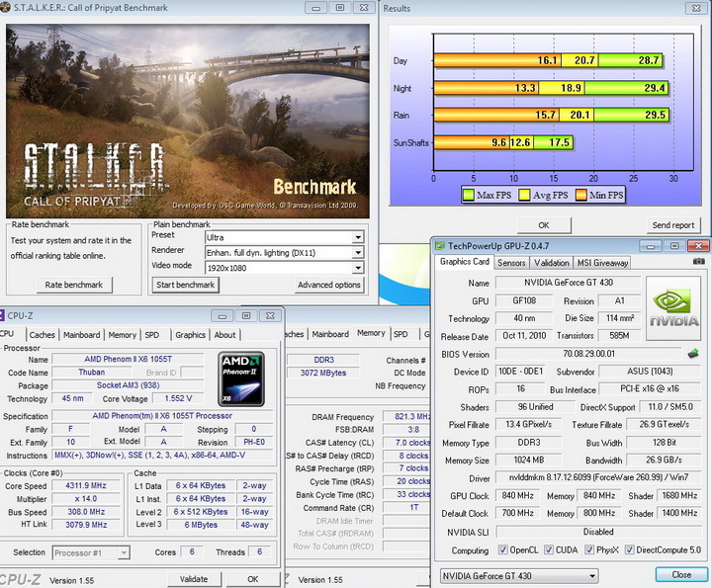712x588 pixels.
Task: Switch to the Caches tab in front CPU-Z window
Action: click(x=42, y=335)
